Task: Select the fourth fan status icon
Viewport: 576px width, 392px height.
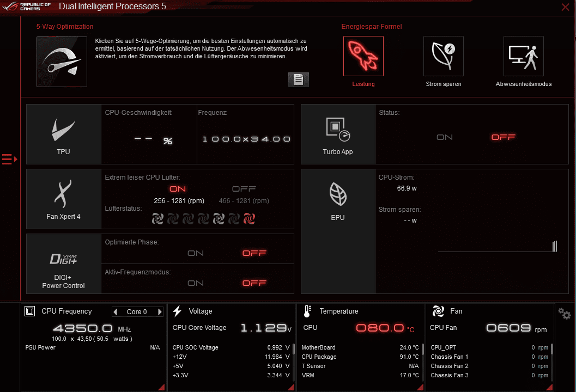Action: [203, 219]
